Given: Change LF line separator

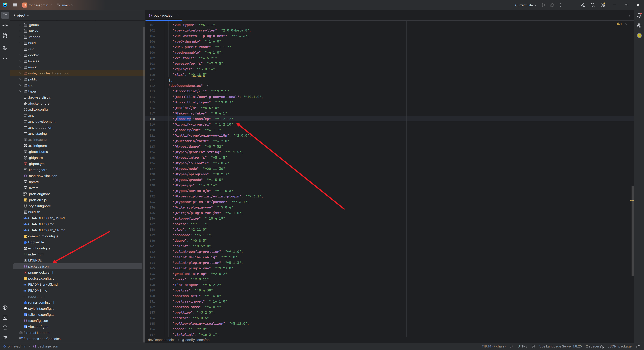Looking at the screenshot, I should click(x=511, y=346).
